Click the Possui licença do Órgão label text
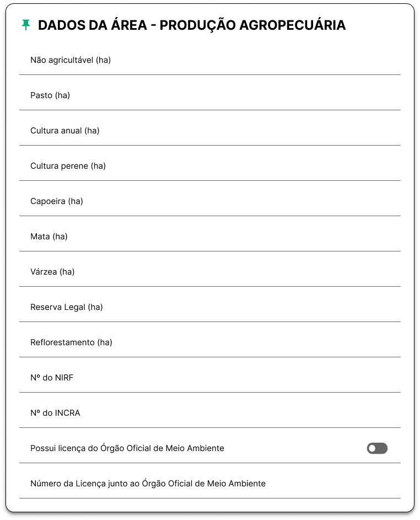 click(127, 448)
